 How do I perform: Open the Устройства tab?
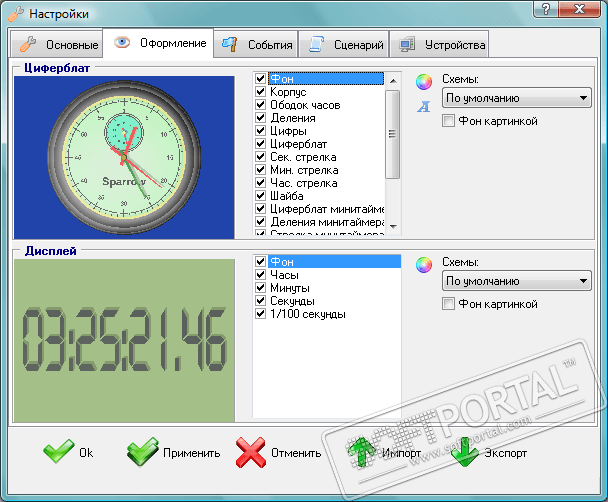(439, 44)
